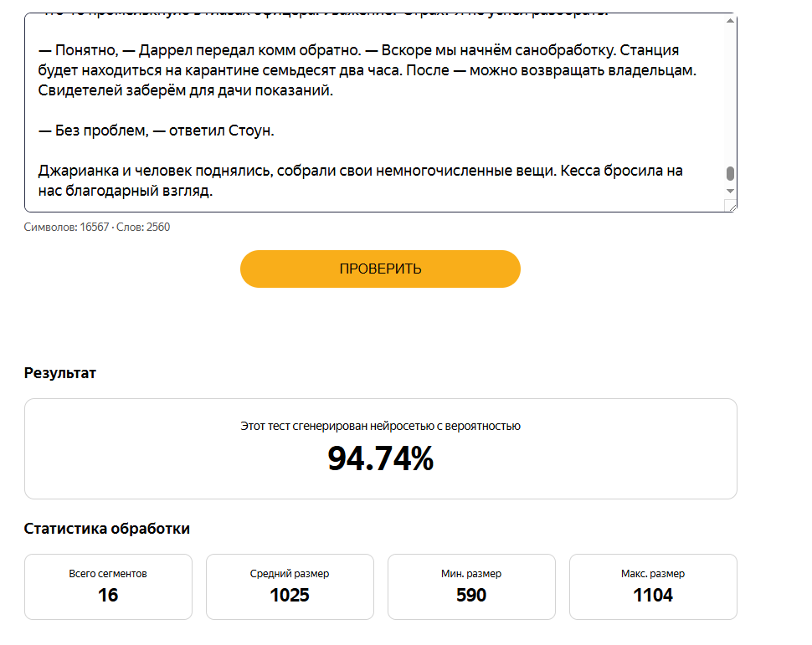
Task: Click the text area scrollbar thumb
Action: [x=730, y=173]
